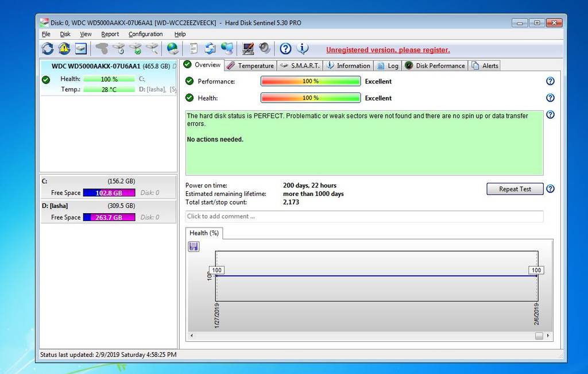This screenshot has width=588, height=374.
Task: Click the globe toolbar icon
Action: click(x=172, y=49)
